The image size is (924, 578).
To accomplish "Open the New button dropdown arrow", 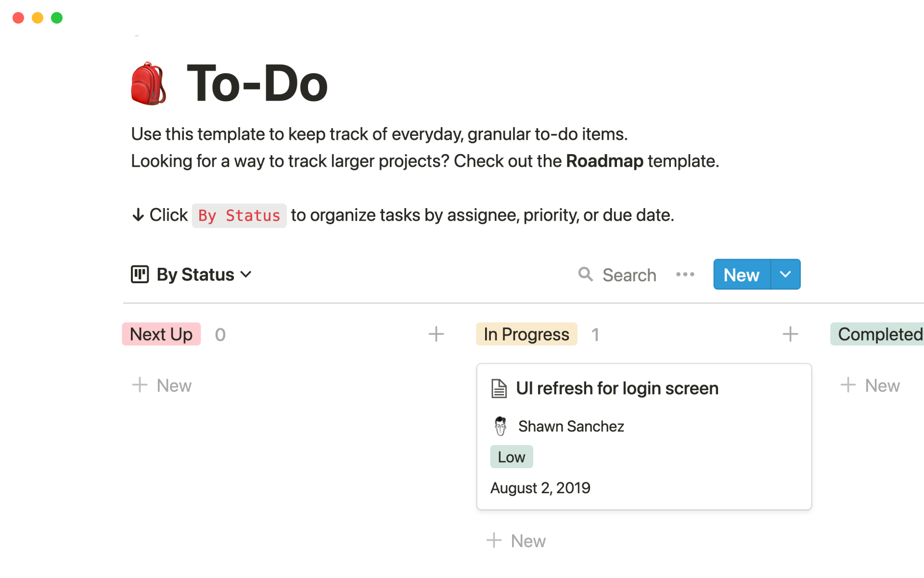I will coord(785,274).
